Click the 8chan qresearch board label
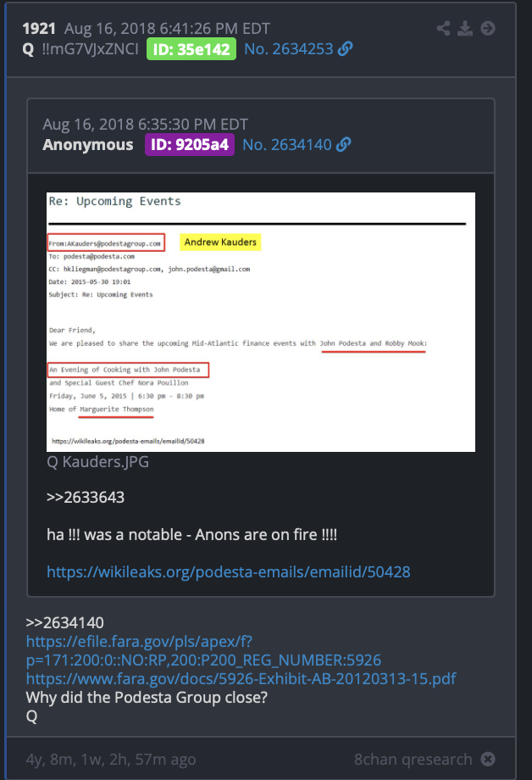Viewport: 532px width, 780px height. tap(413, 759)
